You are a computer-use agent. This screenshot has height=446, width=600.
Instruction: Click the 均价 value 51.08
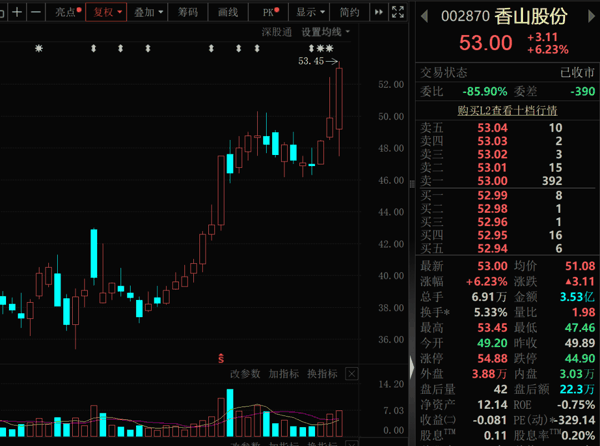tap(580, 266)
